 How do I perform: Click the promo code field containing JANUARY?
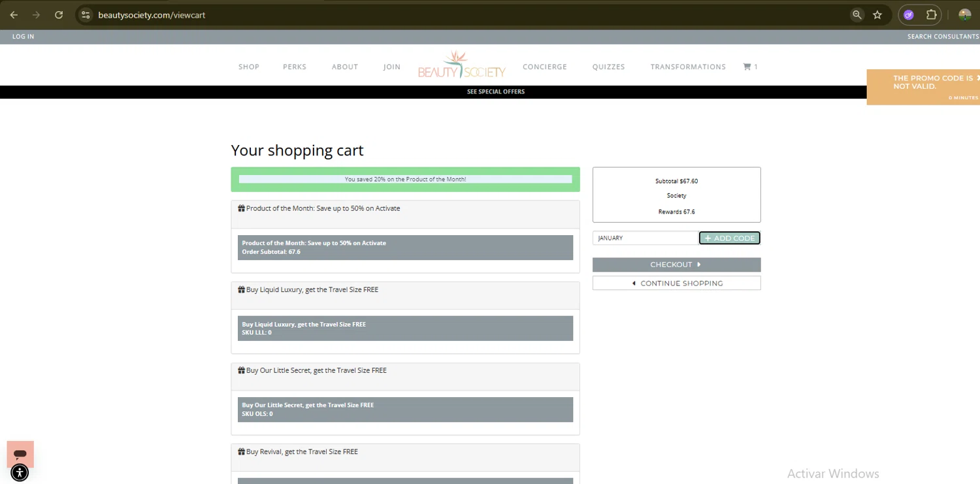[x=645, y=238]
